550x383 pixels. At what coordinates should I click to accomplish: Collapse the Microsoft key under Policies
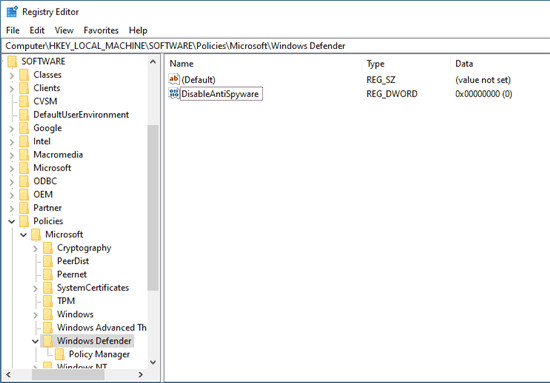click(x=24, y=235)
